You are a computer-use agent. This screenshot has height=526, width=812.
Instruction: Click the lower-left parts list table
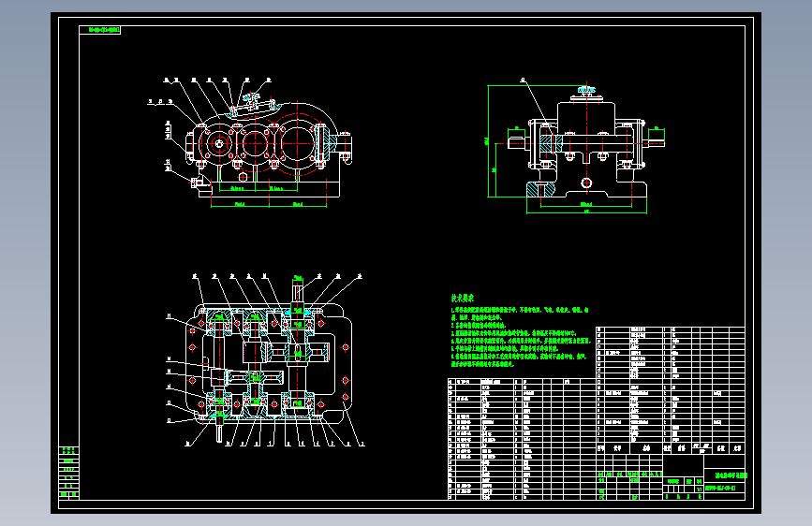point(522,439)
